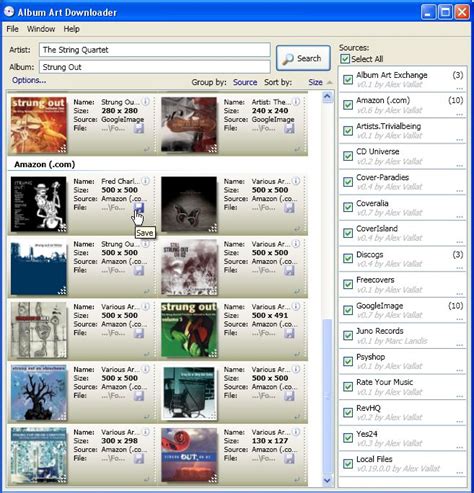Click the return arrow on the 240 x 240 card
This screenshot has height=493, width=474.
click(x=297, y=149)
